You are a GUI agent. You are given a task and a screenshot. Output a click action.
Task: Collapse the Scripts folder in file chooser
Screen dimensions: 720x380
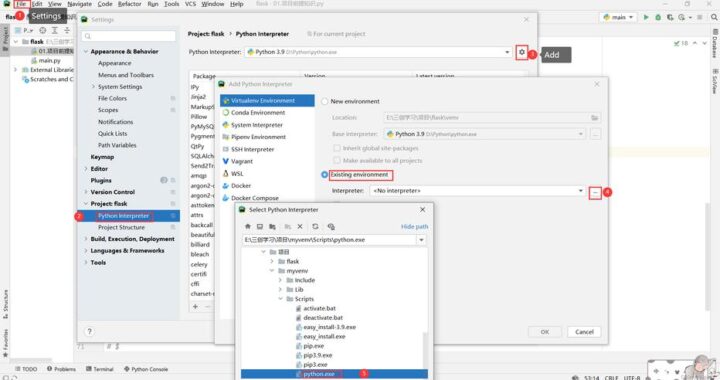coord(280,299)
